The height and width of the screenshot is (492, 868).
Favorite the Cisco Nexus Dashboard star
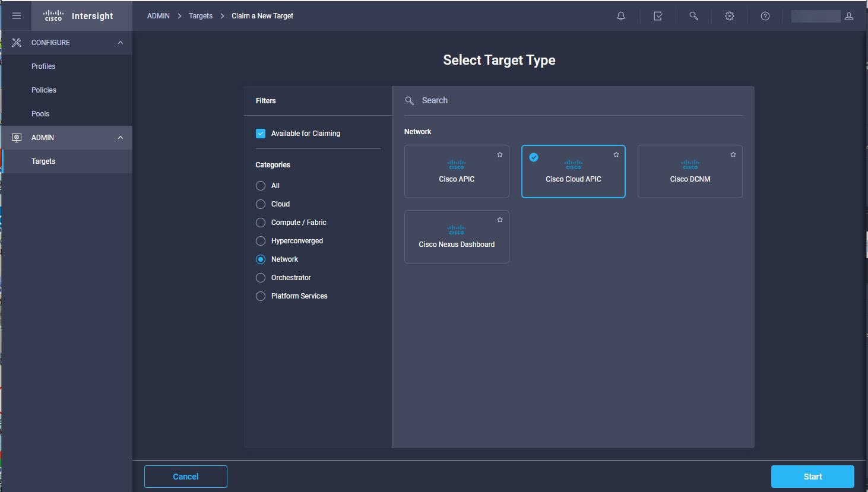click(500, 220)
